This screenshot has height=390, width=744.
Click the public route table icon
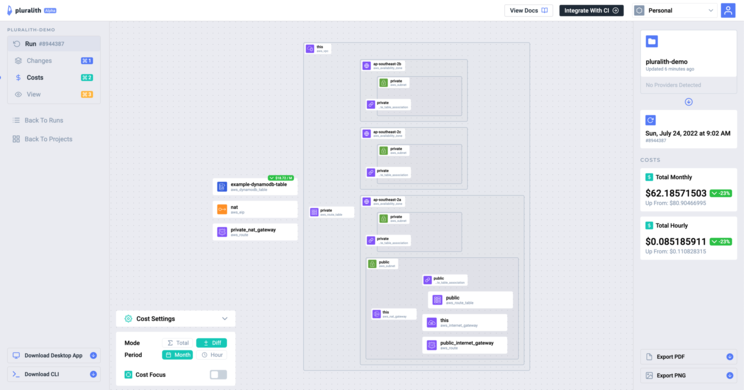pos(437,300)
